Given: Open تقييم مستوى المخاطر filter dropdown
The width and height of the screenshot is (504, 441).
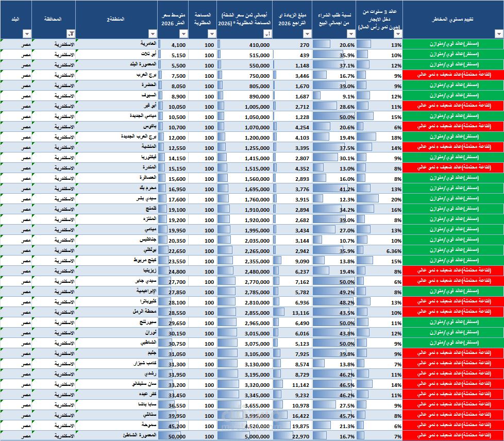Looking at the screenshot, I should tap(499, 34).
